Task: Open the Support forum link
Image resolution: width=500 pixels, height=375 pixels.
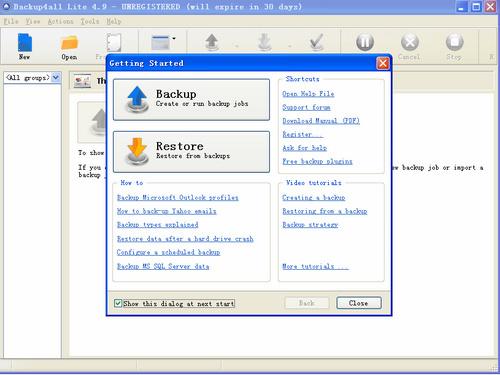Action: pos(306,107)
